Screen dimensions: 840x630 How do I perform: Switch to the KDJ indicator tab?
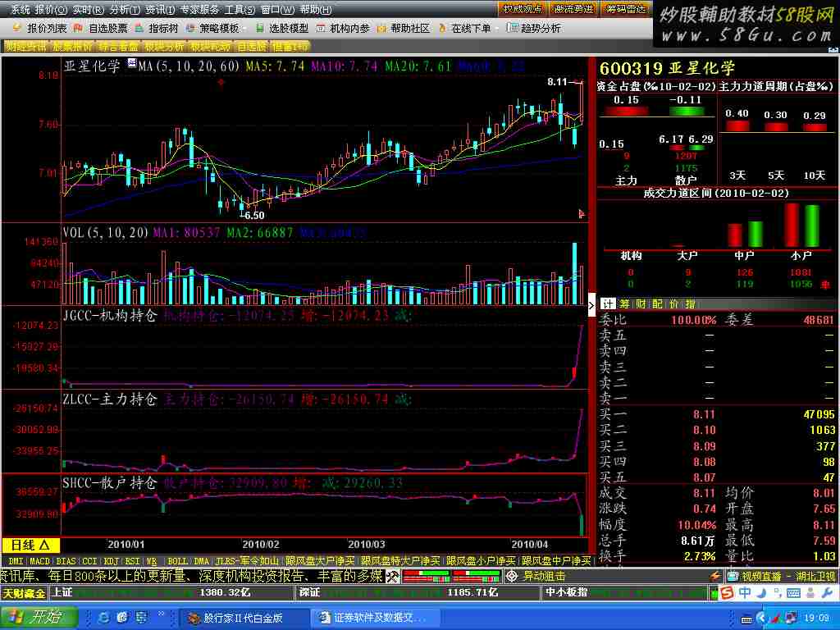[111, 561]
